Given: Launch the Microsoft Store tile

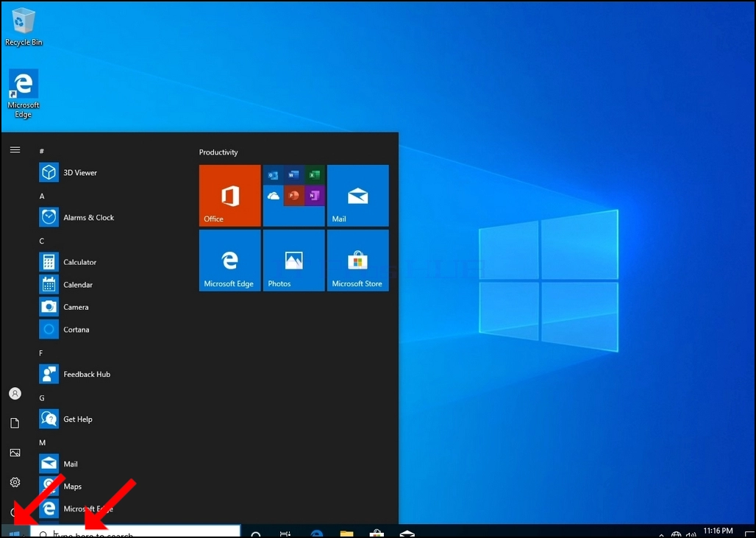Looking at the screenshot, I should (357, 261).
